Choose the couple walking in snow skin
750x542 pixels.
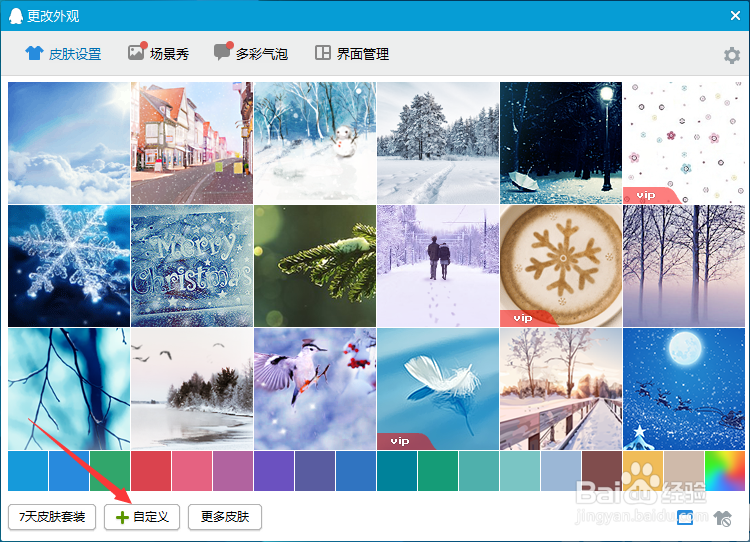(x=438, y=266)
